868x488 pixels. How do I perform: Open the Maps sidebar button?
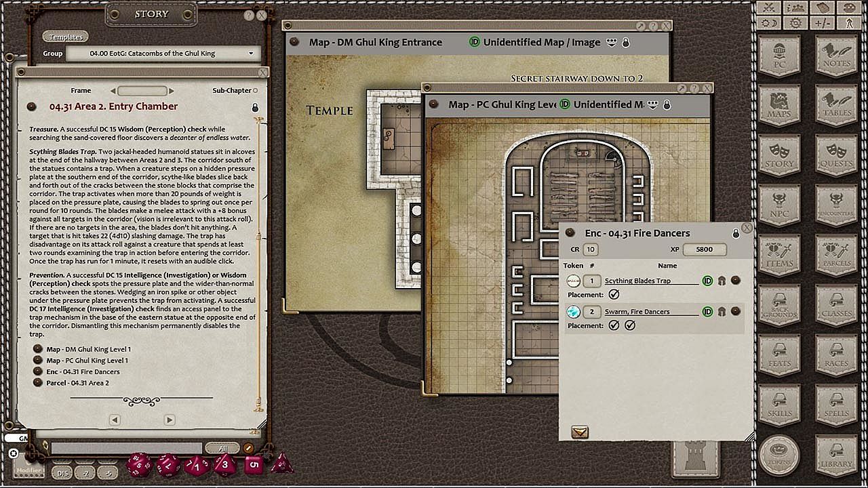pos(780,106)
